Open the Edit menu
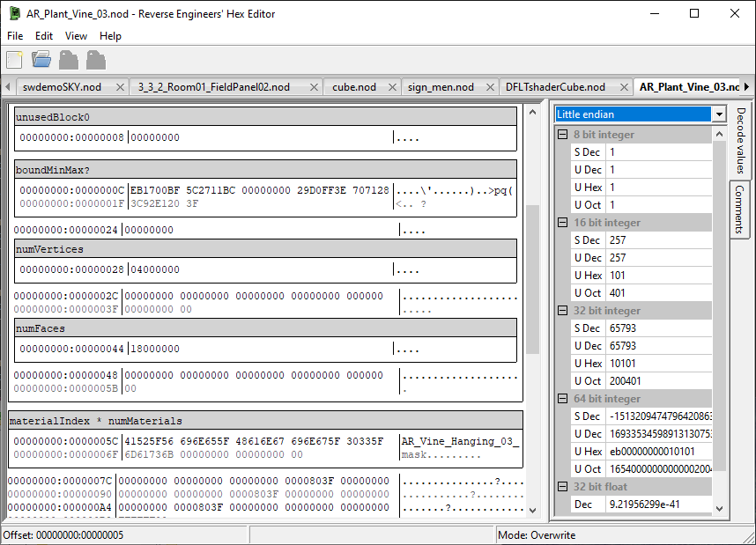Viewport: 756px width, 545px height. coord(44,36)
